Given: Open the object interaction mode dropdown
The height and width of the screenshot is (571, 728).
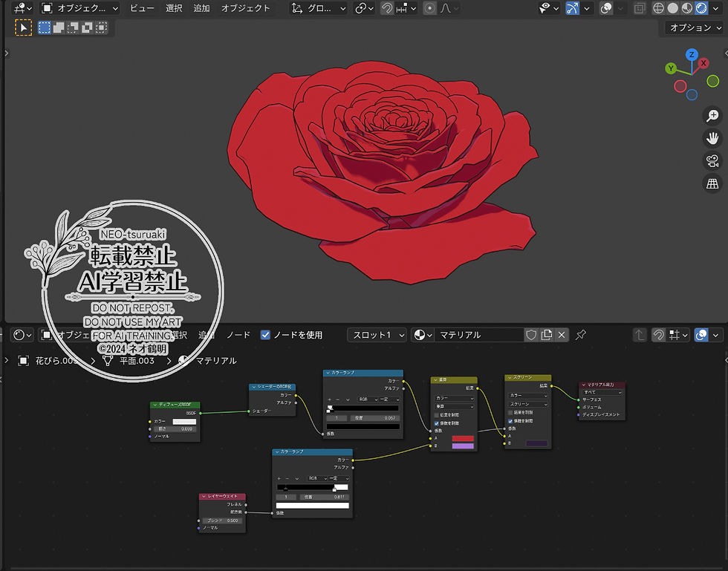Looking at the screenshot, I should 80,8.
